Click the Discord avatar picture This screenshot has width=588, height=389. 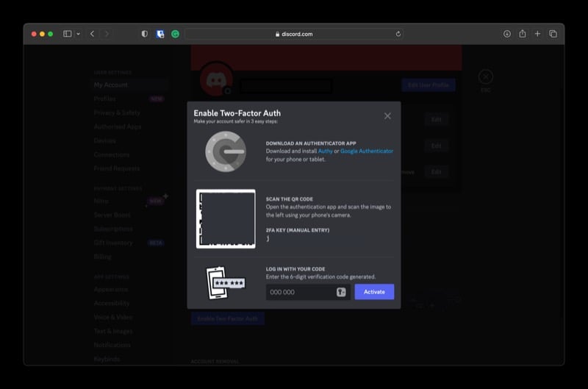pyautogui.click(x=216, y=80)
